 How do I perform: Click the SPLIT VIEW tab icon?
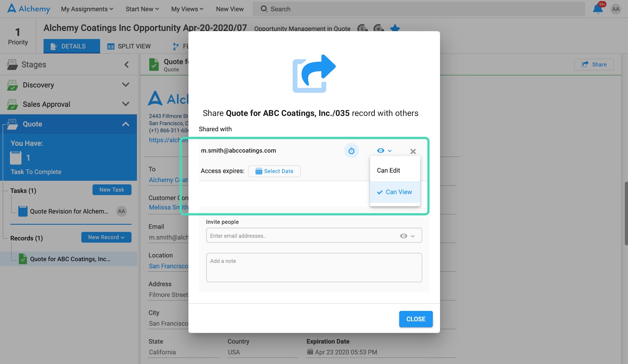point(111,46)
